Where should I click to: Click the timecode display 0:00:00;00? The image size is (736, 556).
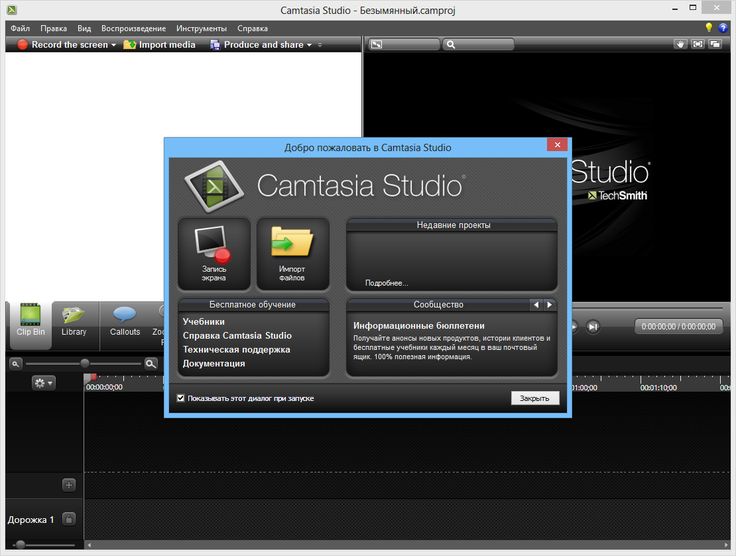click(x=679, y=327)
